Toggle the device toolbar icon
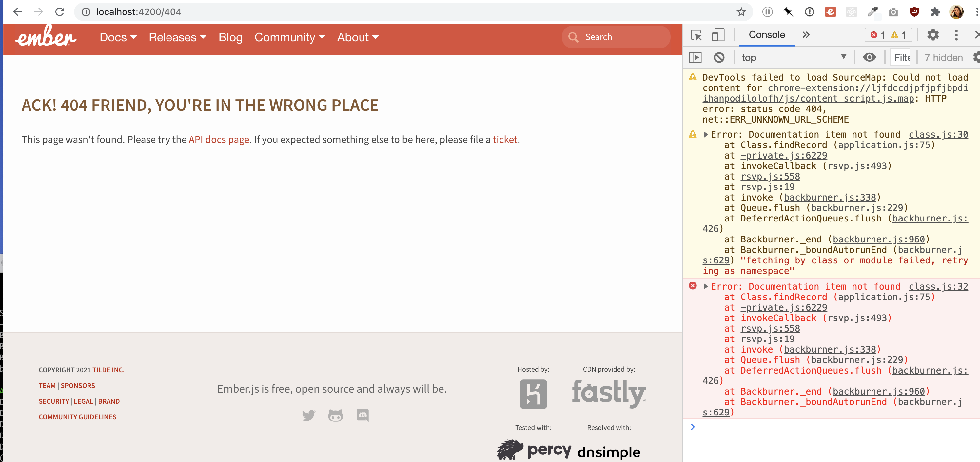Viewport: 980px width, 462px height. click(717, 35)
